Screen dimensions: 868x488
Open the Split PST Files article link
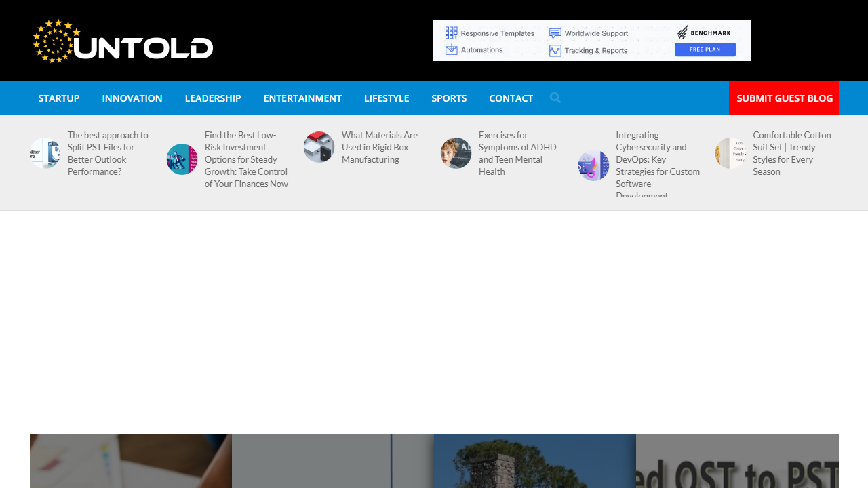[x=108, y=152]
